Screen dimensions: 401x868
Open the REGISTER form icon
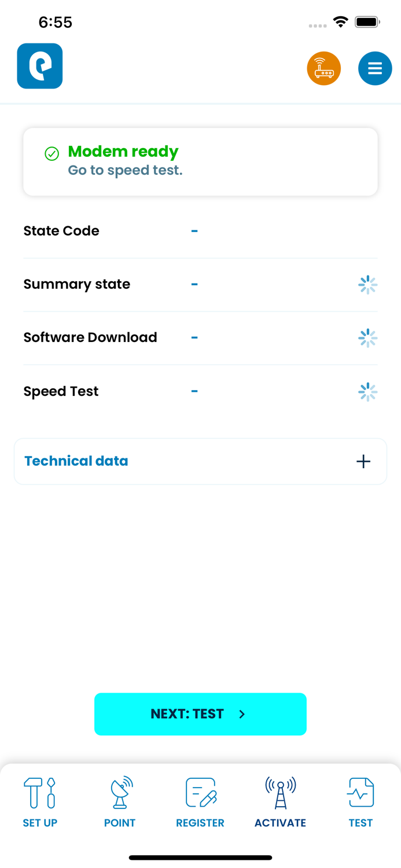200,793
